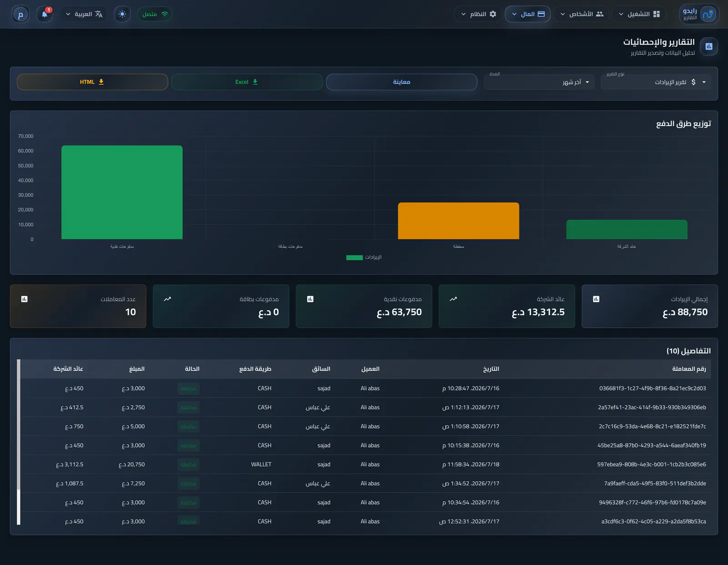This screenshot has width=728, height=565.
Task: Open the notifications bell icon
Action: click(45, 14)
